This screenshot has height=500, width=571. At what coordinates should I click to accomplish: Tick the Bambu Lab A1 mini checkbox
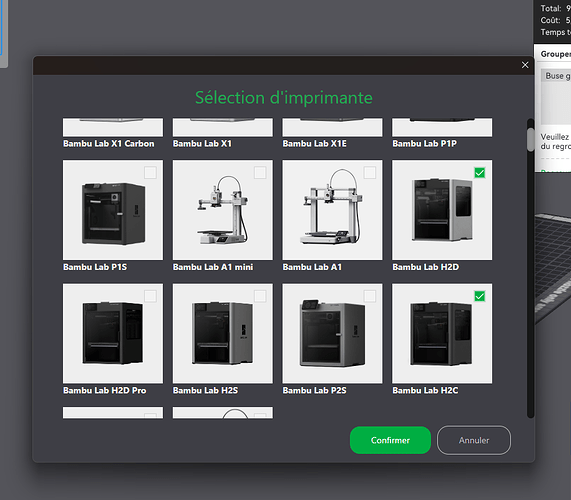(260, 173)
